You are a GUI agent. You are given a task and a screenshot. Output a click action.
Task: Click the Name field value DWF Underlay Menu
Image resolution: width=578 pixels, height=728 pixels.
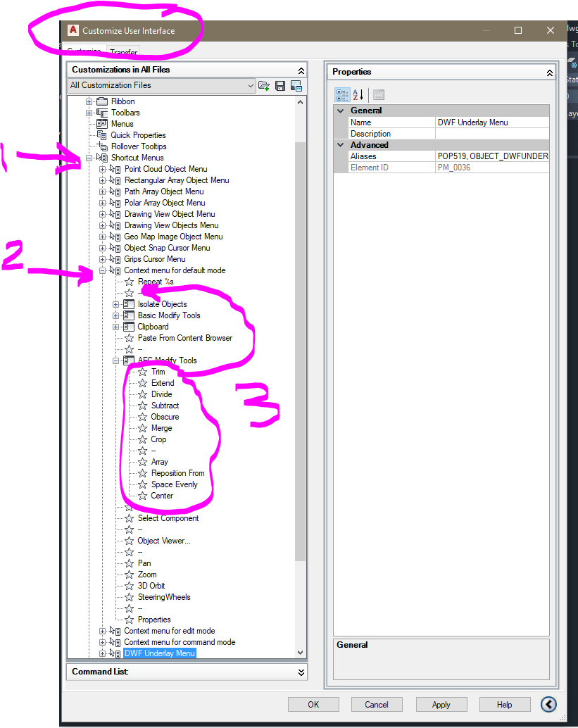(x=492, y=123)
